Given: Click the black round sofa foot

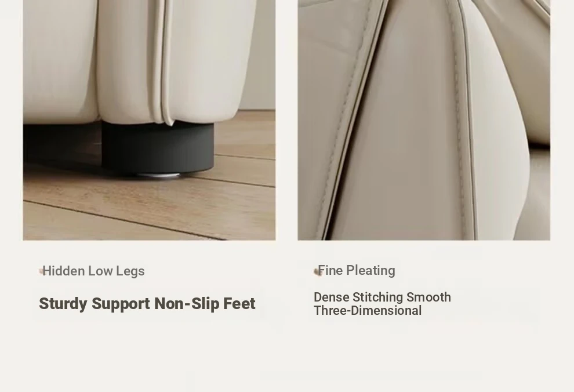Looking at the screenshot, I should tap(157, 147).
